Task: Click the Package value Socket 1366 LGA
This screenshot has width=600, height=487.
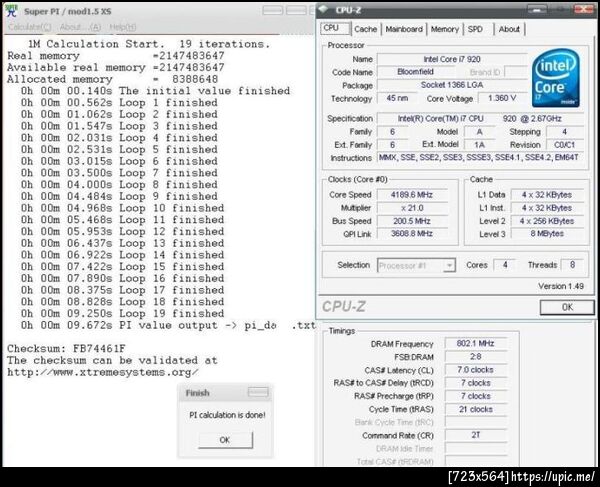Action: [x=452, y=85]
